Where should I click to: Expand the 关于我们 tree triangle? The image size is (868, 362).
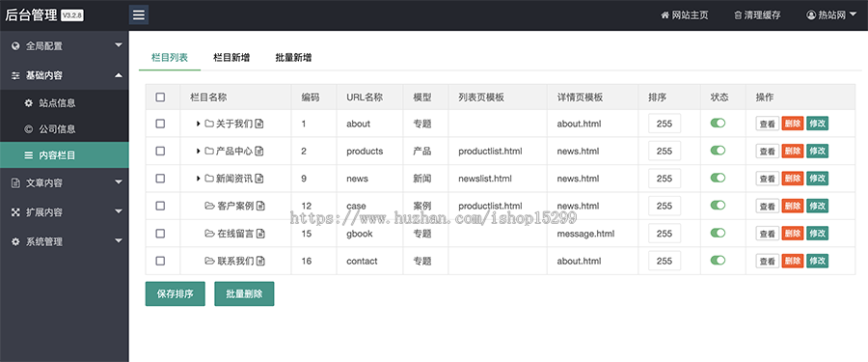(198, 124)
